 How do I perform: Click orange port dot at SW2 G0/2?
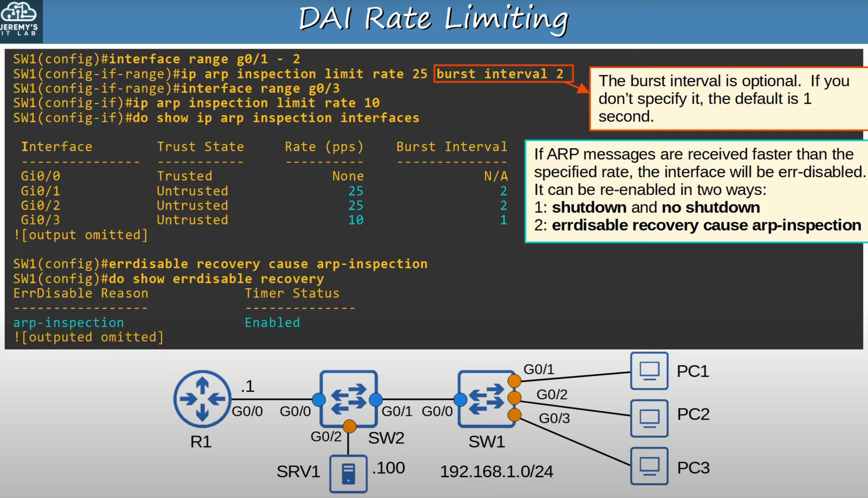[x=349, y=426]
